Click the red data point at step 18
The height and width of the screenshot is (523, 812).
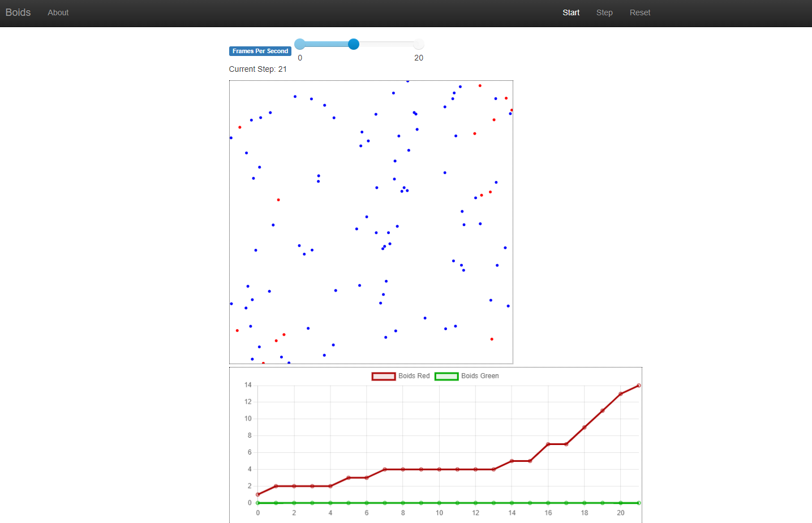(x=585, y=427)
